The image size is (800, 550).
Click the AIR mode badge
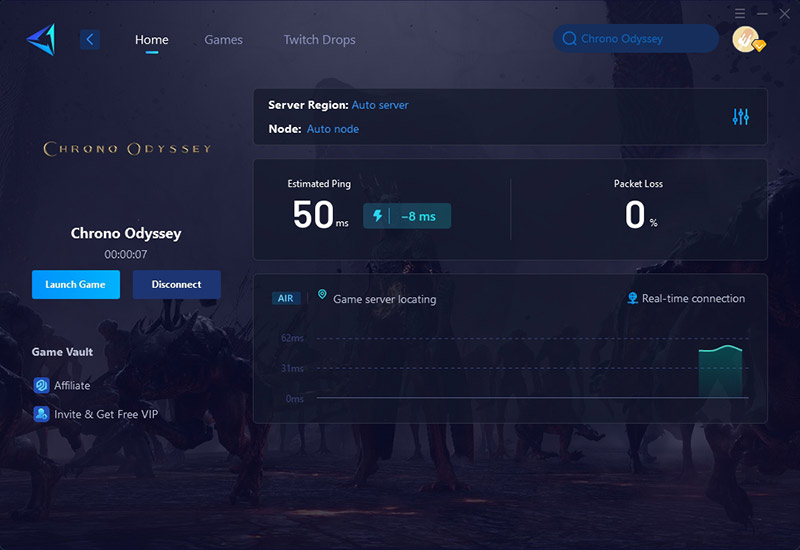(286, 298)
